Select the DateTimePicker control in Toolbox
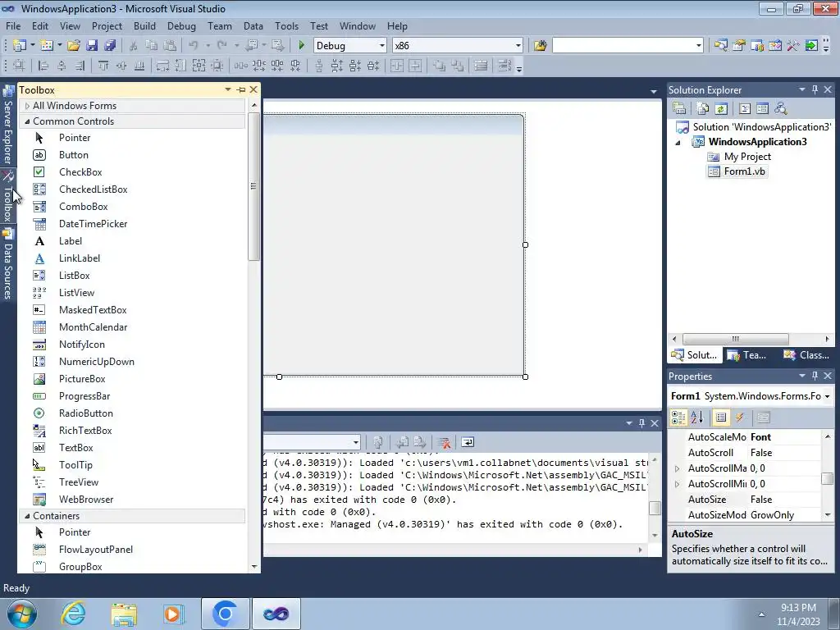The width and height of the screenshot is (840, 630). pos(93,223)
